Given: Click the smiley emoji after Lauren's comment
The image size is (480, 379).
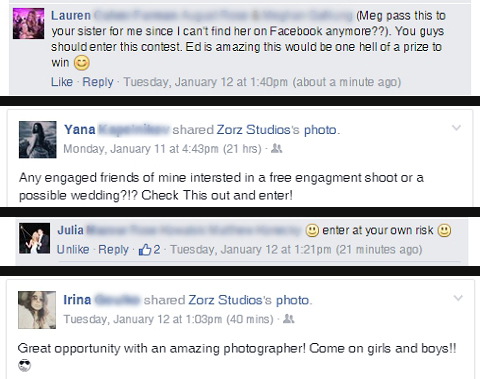Looking at the screenshot, I should [x=82, y=63].
